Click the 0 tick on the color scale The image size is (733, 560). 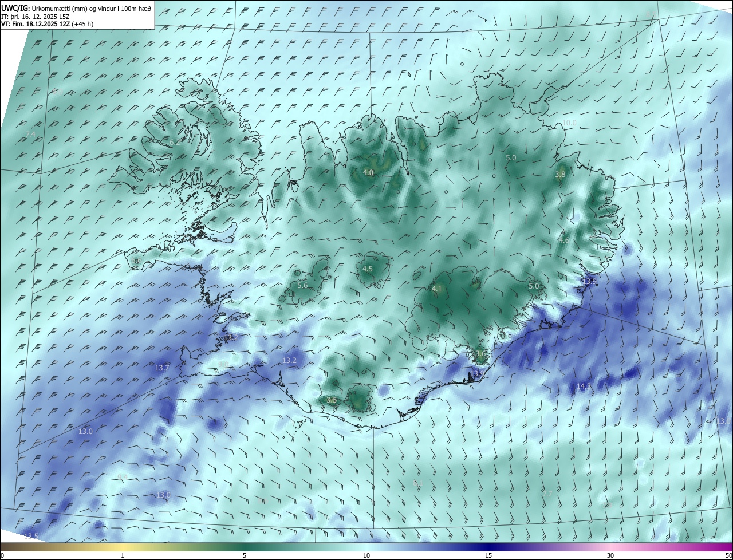(2, 555)
